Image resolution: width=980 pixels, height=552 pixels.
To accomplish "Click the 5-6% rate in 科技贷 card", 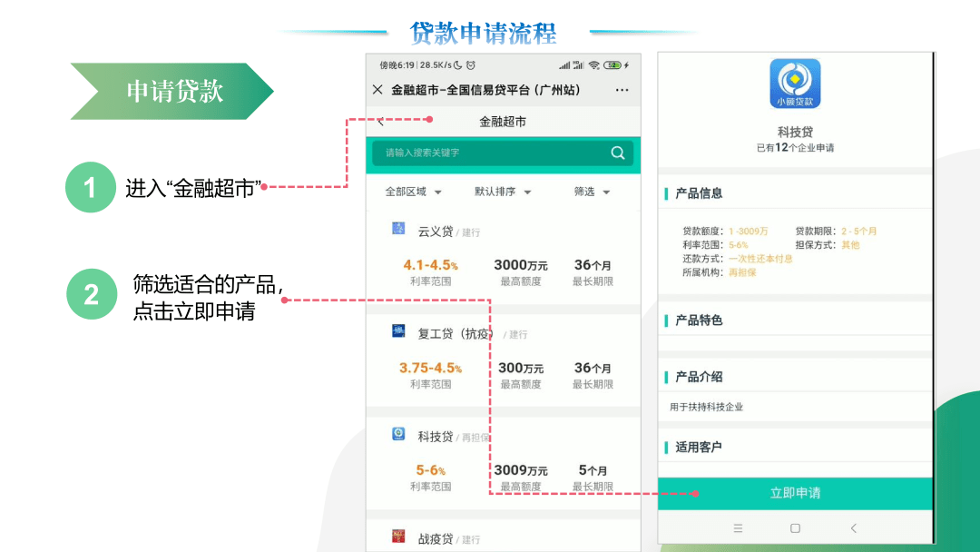I will 431,470.
